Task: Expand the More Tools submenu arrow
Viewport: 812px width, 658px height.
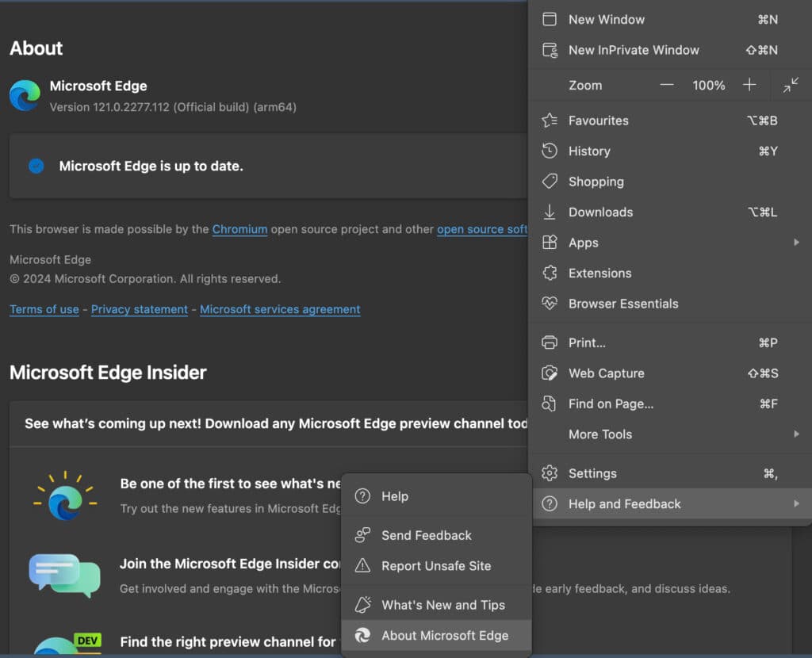Action: pyautogui.click(x=796, y=434)
